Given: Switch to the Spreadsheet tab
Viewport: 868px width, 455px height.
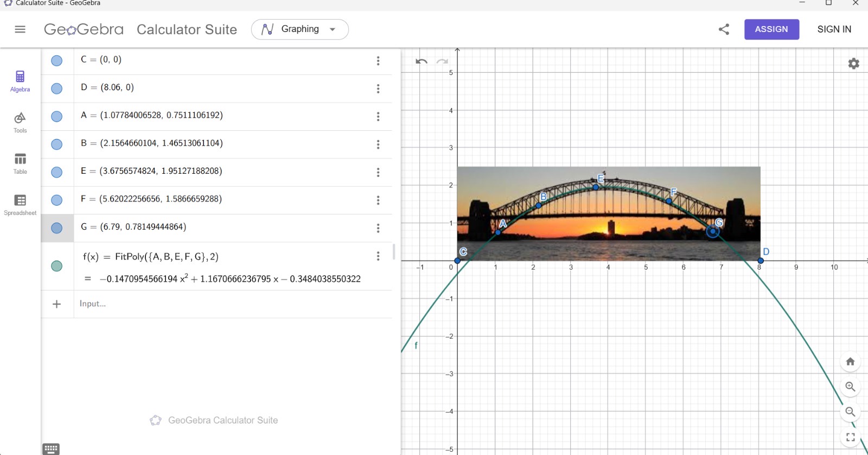Looking at the screenshot, I should pyautogui.click(x=20, y=205).
